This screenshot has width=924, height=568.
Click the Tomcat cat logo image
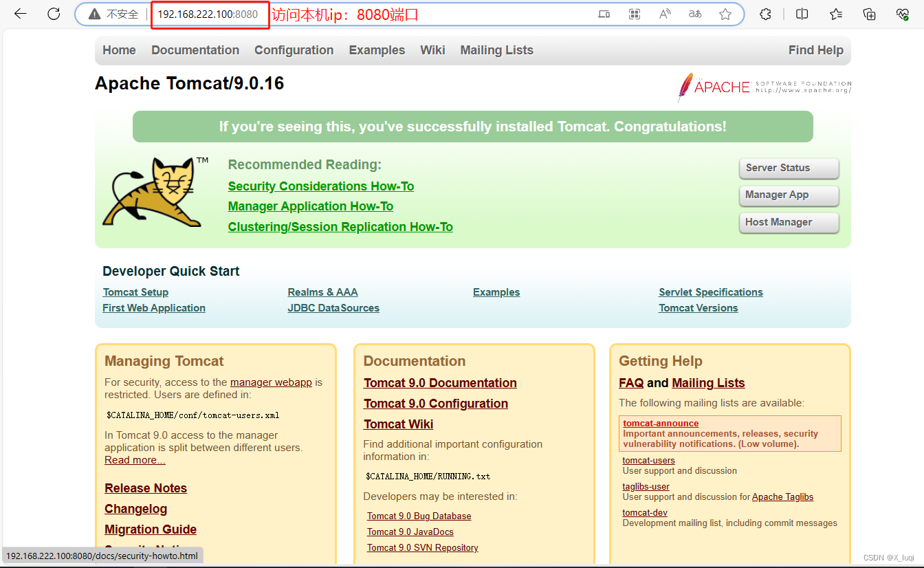click(155, 192)
